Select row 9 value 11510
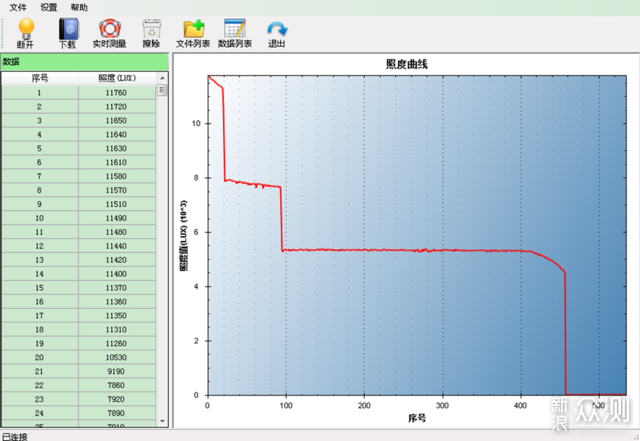Viewport: 640px width, 441px height. [x=116, y=204]
